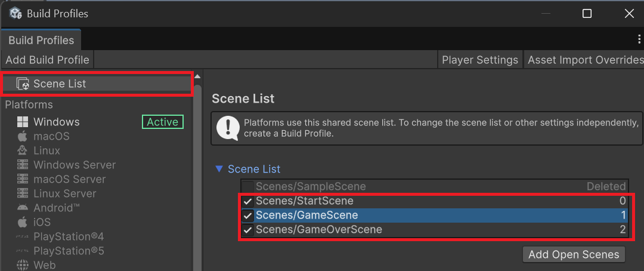Click the macOS Server icon
644x271 pixels.
click(x=22, y=179)
